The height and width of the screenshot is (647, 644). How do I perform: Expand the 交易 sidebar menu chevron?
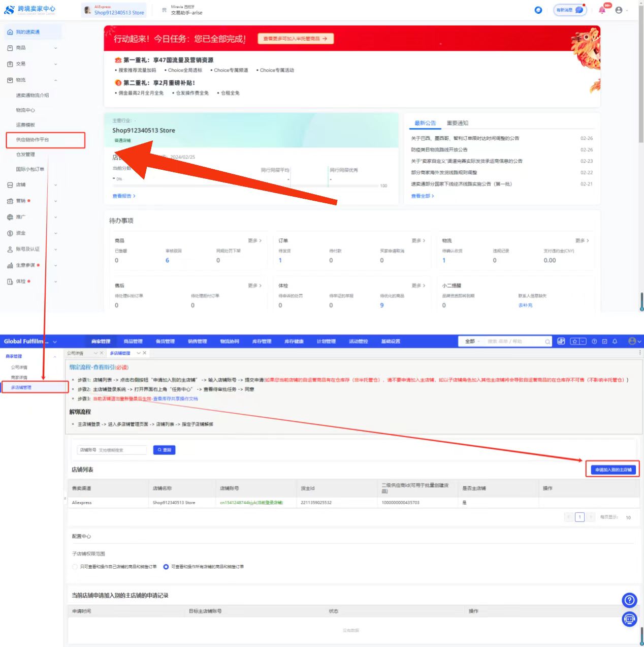pos(55,64)
